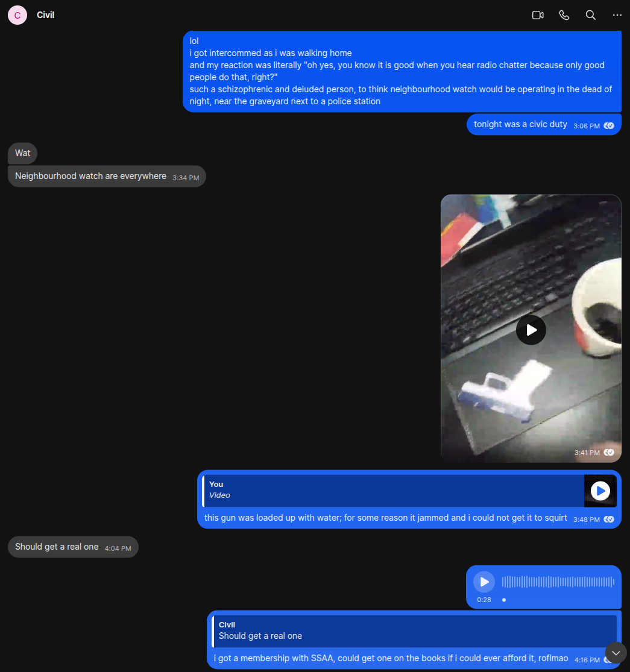Select "Neighbourhood watch are everywhere" message
Viewport: 630px width, 672px height.
click(107, 176)
